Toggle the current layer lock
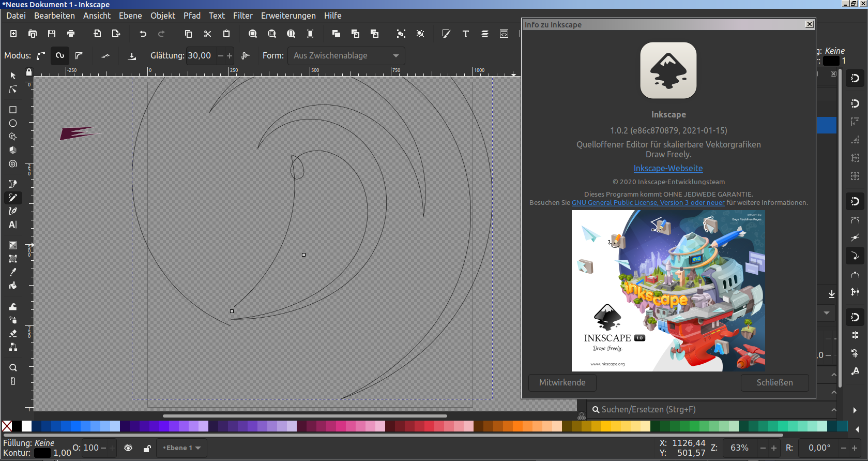868x461 pixels. pyautogui.click(x=147, y=448)
